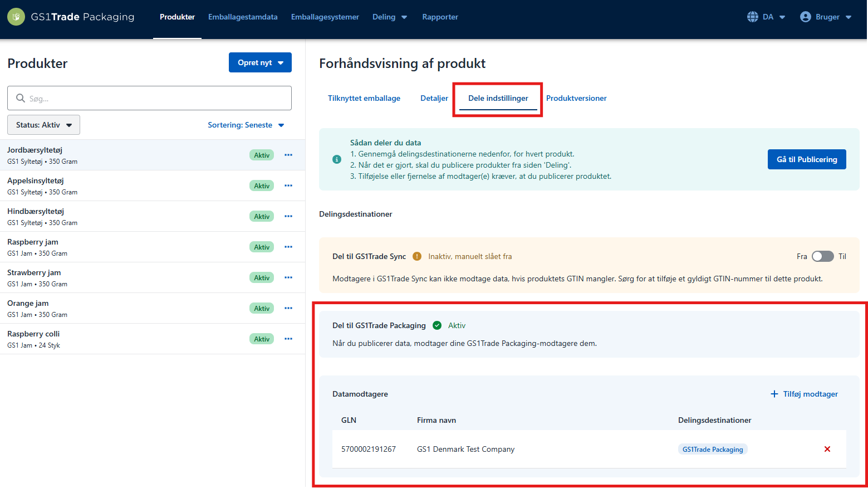This screenshot has width=868, height=488.
Task: Click the GS1Trade Packaging destination tag
Action: pos(713,449)
